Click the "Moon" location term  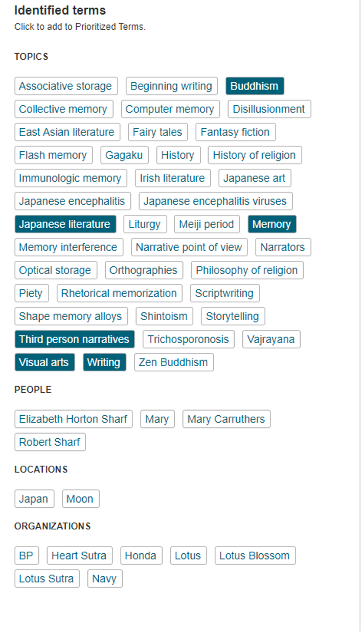point(80,499)
